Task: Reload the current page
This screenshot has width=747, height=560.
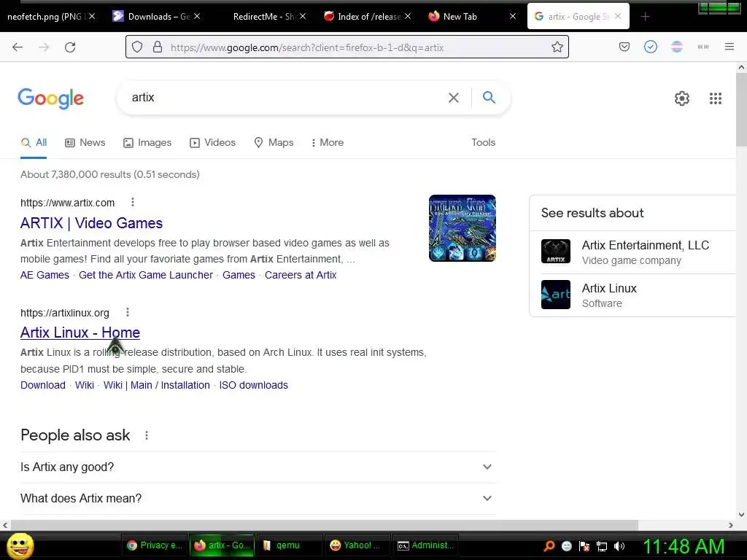Action: 70,47
